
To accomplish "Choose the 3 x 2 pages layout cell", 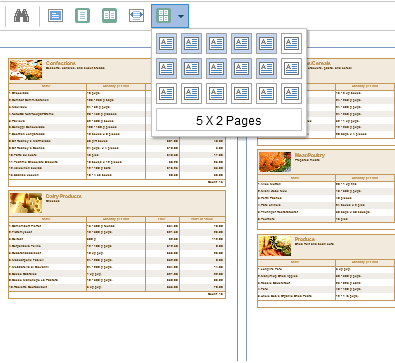I will (x=216, y=68).
